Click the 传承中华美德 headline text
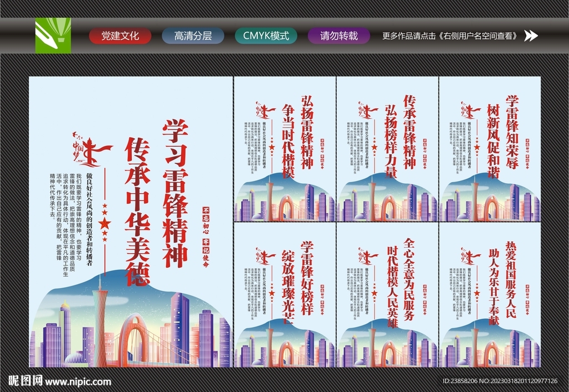569x392 pixels. point(138,212)
